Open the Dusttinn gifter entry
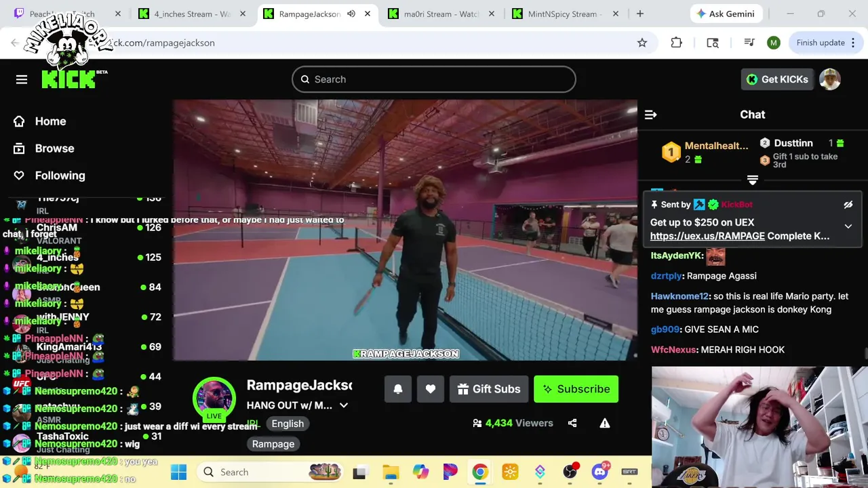The height and width of the screenshot is (488, 868). click(x=802, y=144)
